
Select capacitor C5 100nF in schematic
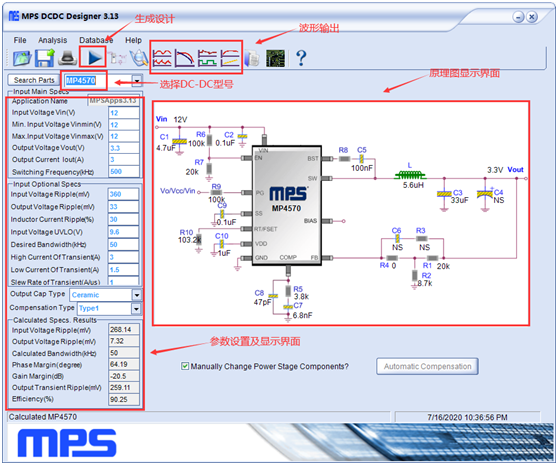361,159
